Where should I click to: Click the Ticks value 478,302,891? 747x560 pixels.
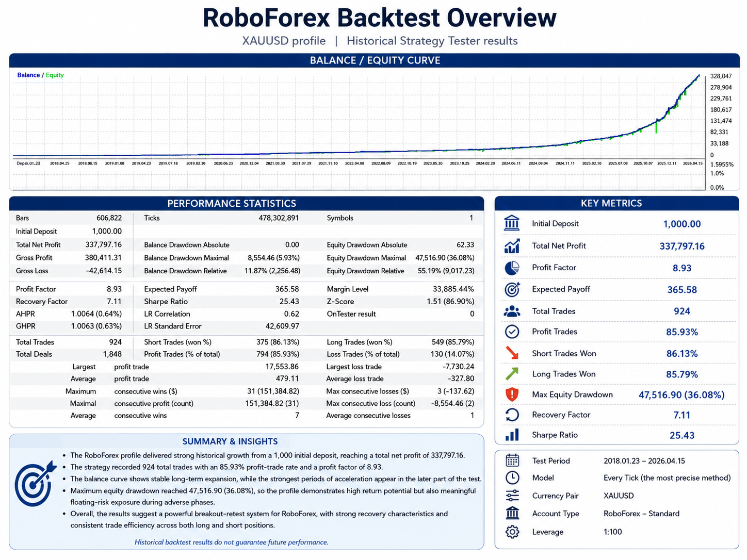[x=279, y=218]
